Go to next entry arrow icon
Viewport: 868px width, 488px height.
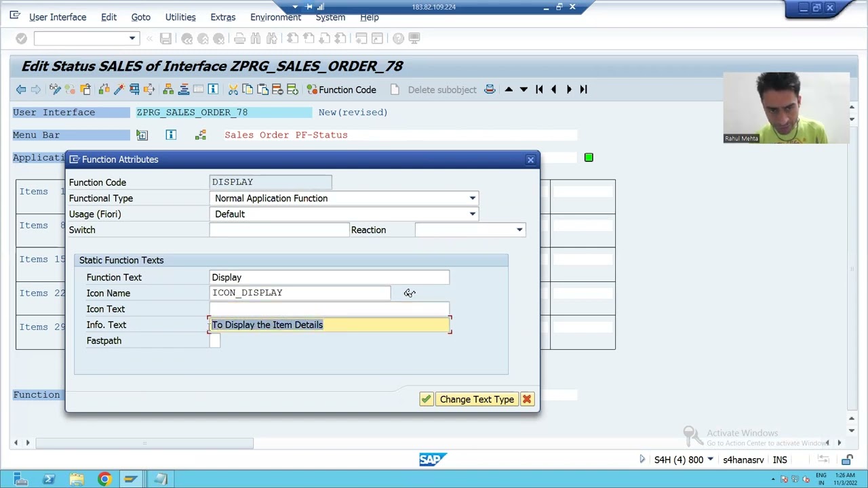(x=569, y=89)
